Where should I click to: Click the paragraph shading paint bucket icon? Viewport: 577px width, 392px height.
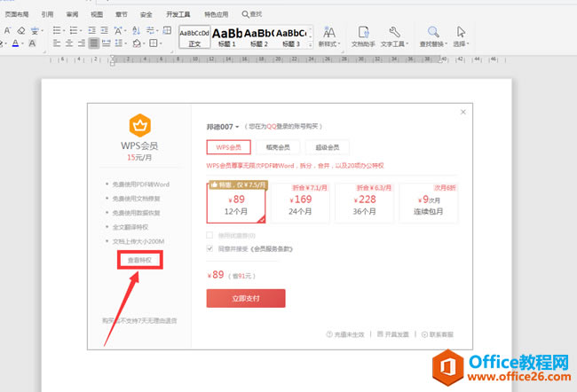(x=137, y=43)
